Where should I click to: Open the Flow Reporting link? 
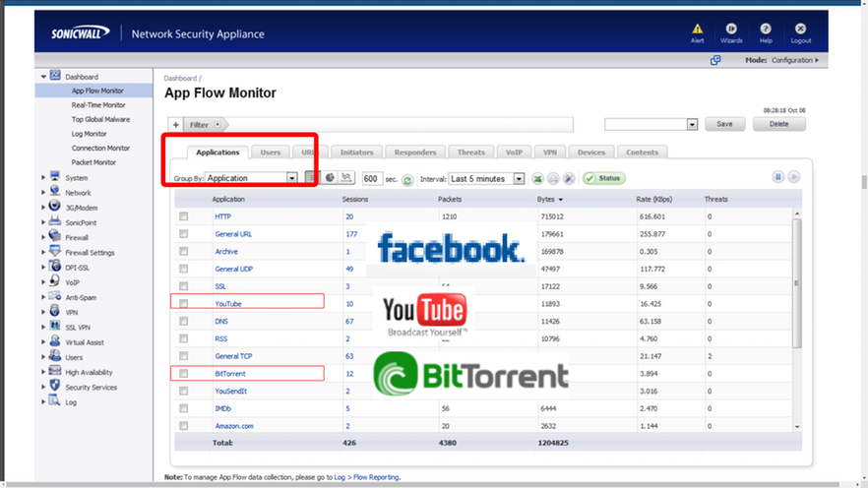(x=376, y=477)
